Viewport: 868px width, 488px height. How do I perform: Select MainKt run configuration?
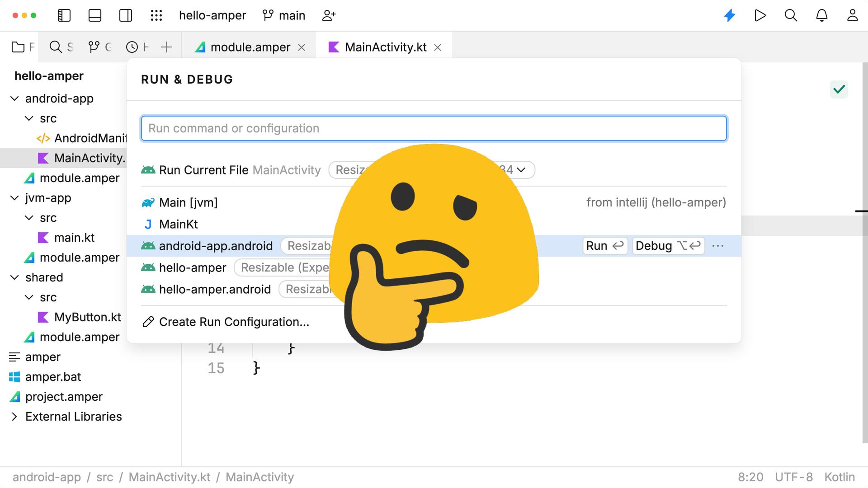click(x=434, y=224)
